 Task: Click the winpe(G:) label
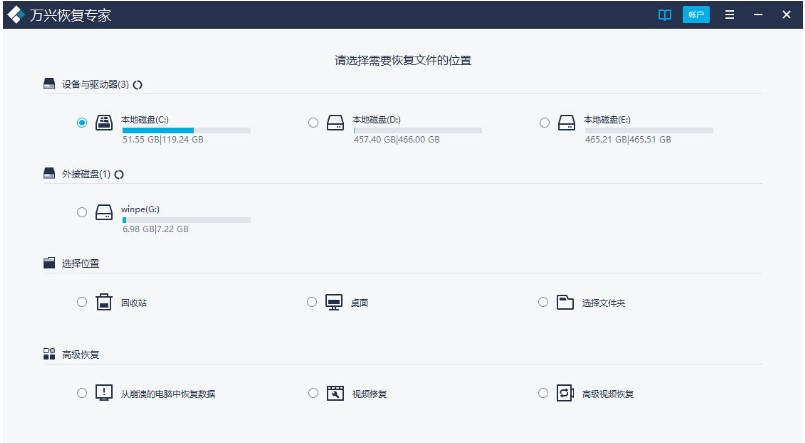[x=140, y=209]
